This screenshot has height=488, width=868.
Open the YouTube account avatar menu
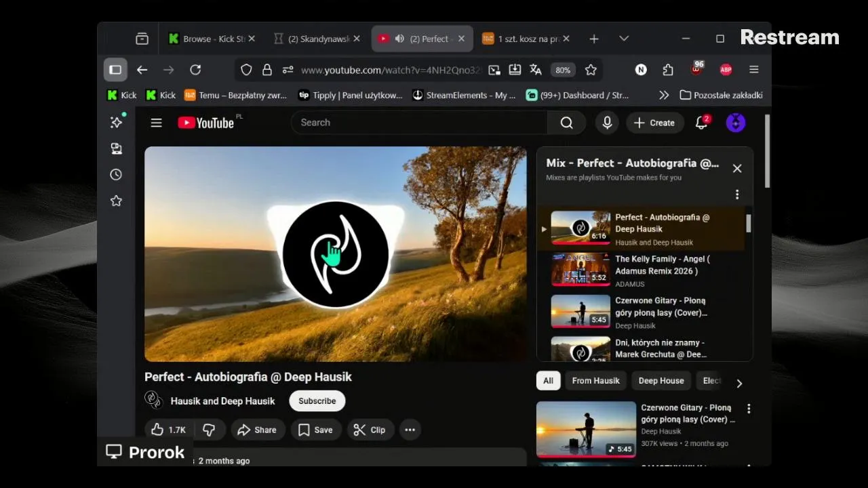(736, 123)
